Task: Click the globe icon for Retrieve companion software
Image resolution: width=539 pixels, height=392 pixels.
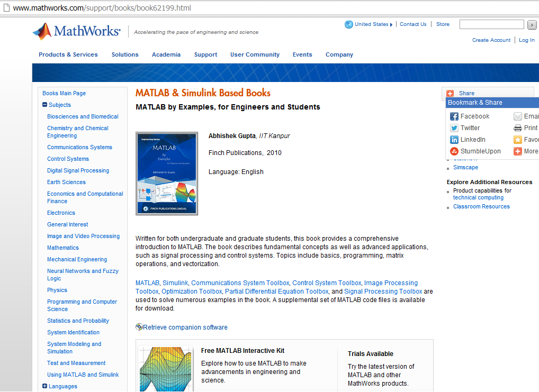Action: 139,327
